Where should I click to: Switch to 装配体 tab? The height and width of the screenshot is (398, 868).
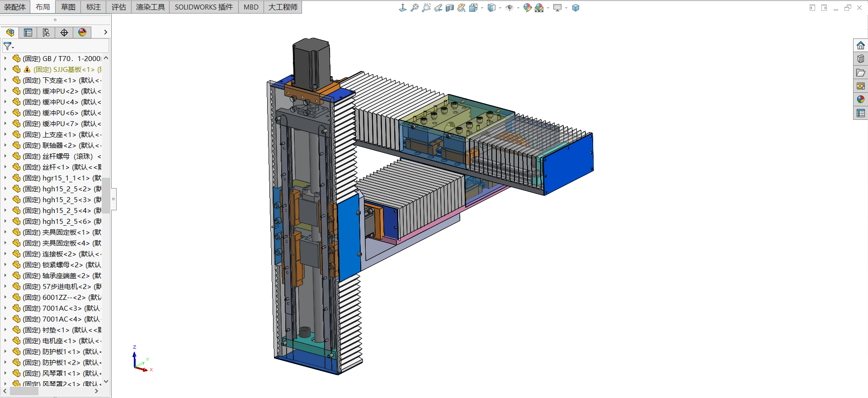click(15, 7)
